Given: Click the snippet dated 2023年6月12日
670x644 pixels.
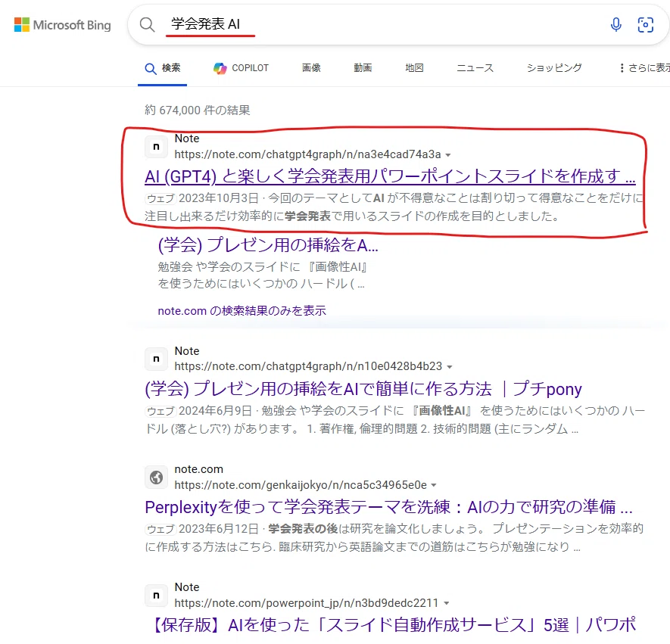Looking at the screenshot, I should (x=394, y=537).
